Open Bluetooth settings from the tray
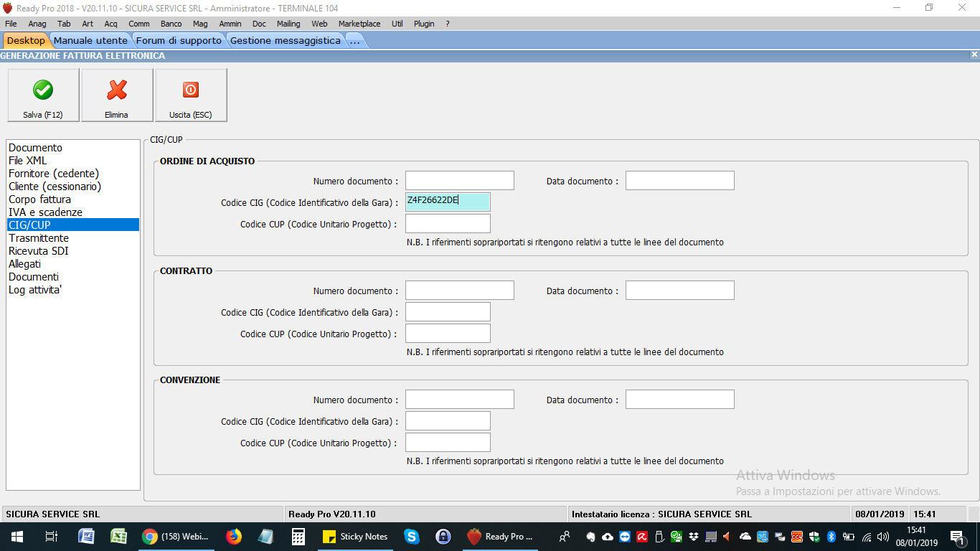 [831, 537]
